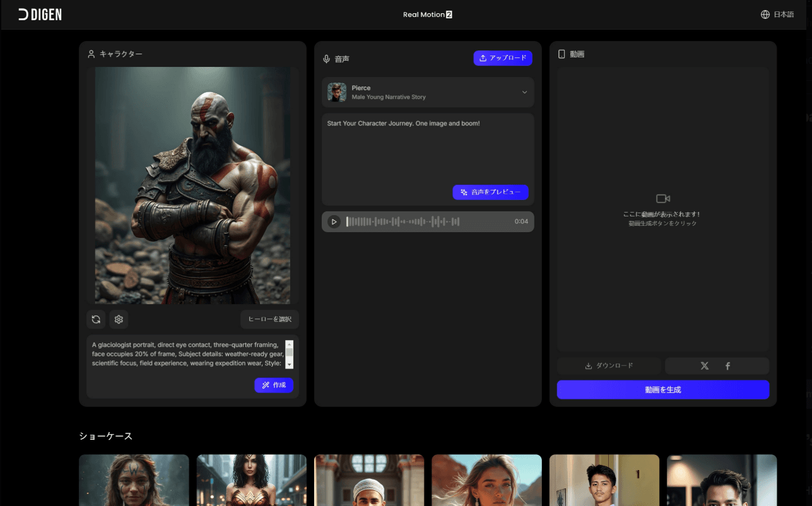Click the DIGEN logo
Viewport: 812px width, 506px height.
click(x=40, y=15)
